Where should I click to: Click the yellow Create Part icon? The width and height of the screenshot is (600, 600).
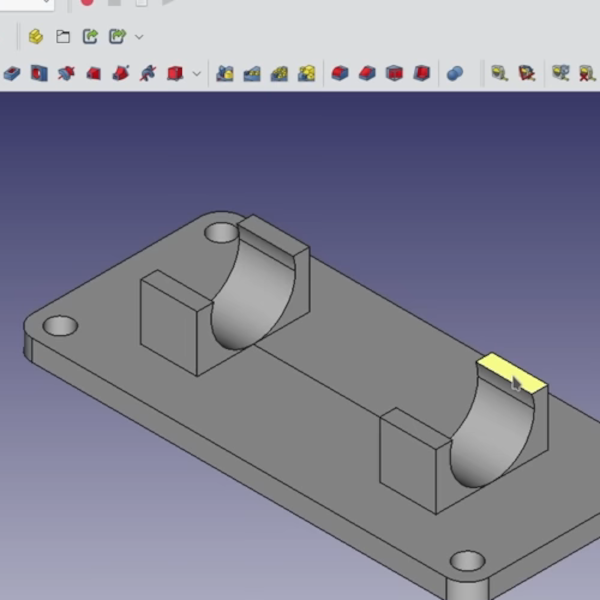(36, 37)
